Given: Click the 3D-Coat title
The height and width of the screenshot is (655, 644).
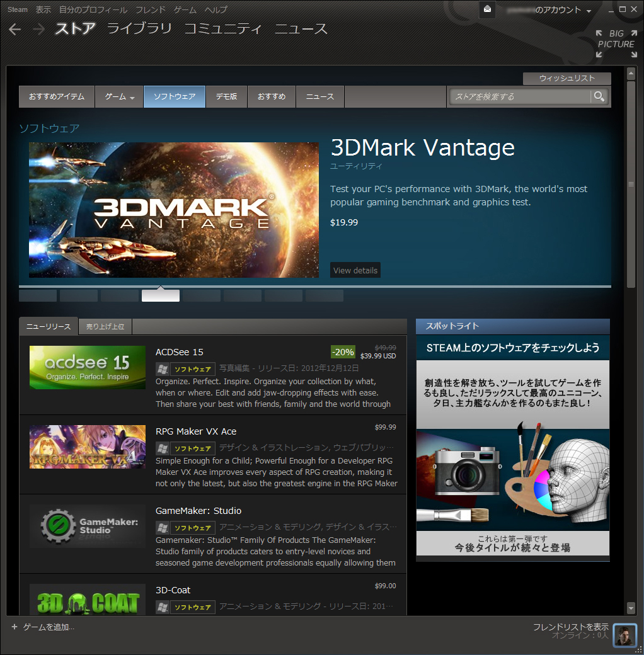Looking at the screenshot, I should pyautogui.click(x=173, y=590).
